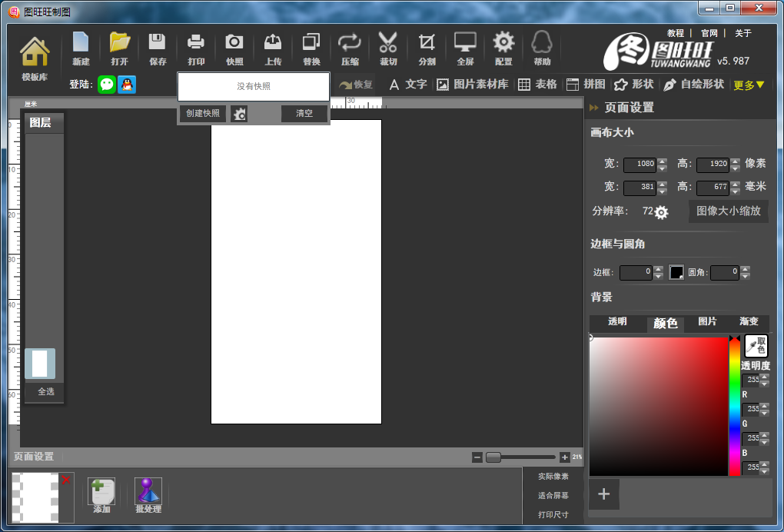784x532 pixels.
Task: Open the 关于 about link
Action: pyautogui.click(x=743, y=33)
